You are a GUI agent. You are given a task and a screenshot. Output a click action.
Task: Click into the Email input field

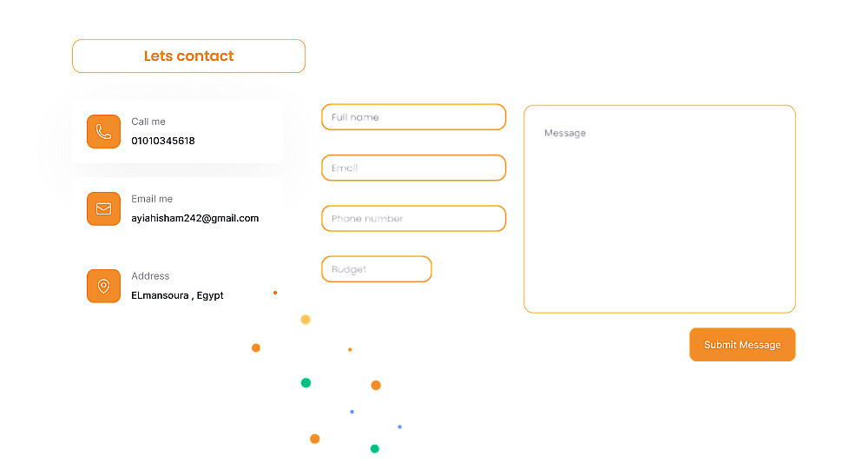pos(413,168)
